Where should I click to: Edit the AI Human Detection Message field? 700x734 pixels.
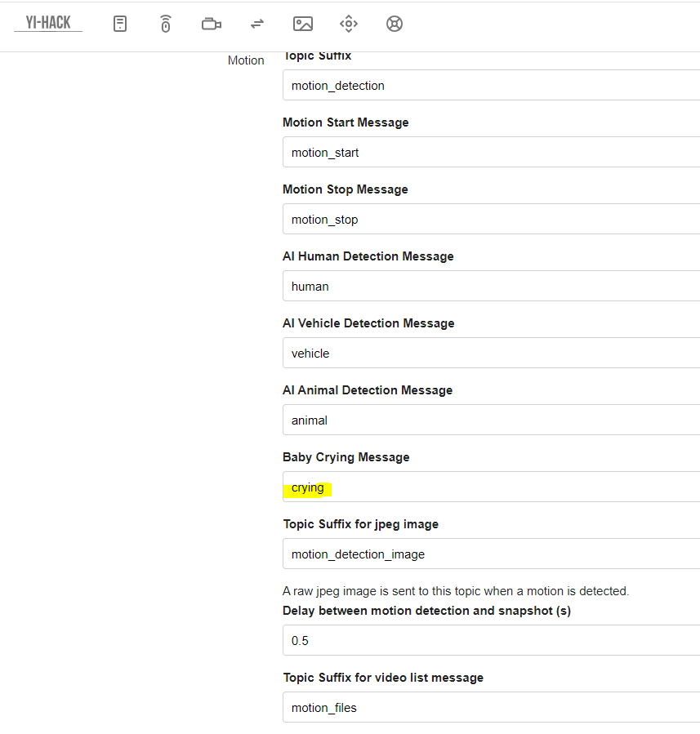tap(491, 286)
